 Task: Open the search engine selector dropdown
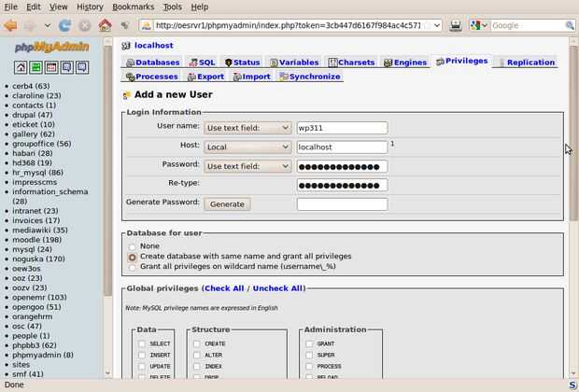click(x=480, y=25)
